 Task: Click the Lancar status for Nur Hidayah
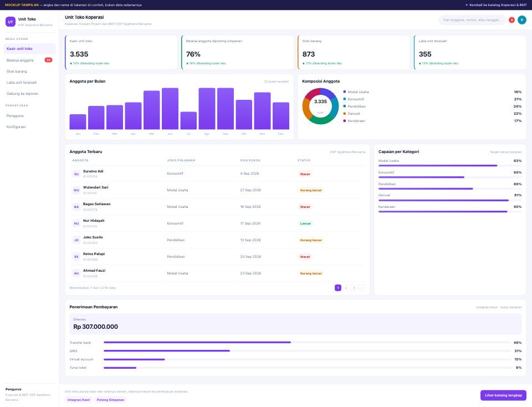point(305,223)
